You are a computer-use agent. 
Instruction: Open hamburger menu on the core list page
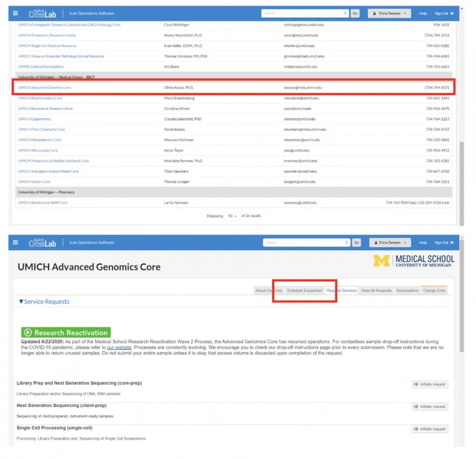click(15, 14)
